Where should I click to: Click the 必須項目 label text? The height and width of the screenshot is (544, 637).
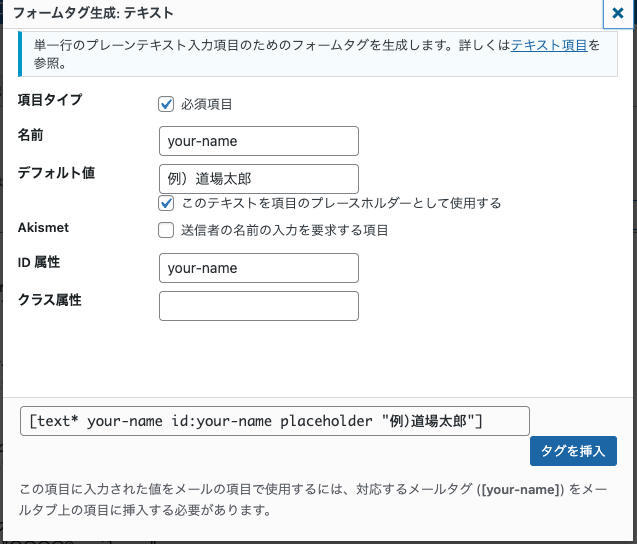click(206, 104)
